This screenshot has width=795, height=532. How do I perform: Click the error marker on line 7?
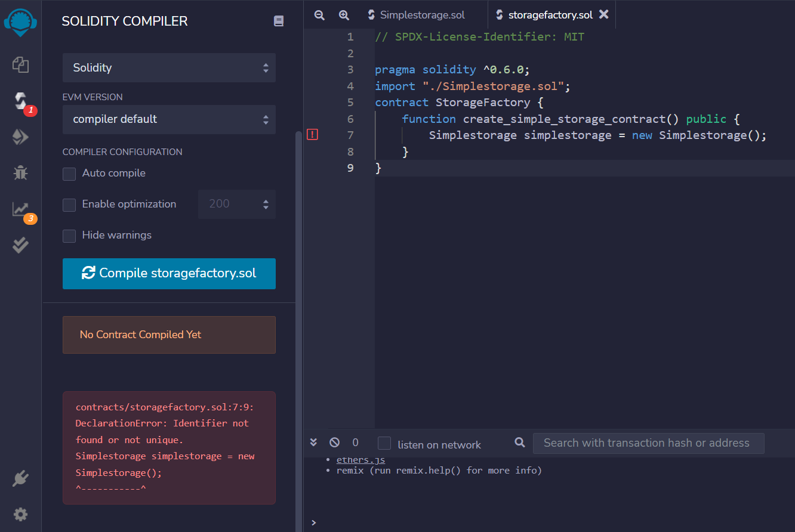(312, 135)
